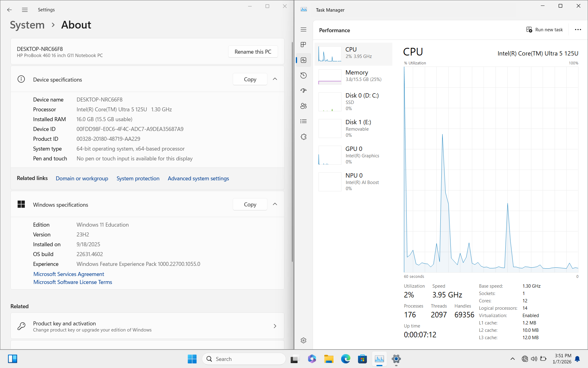Open Advanced system settings link

[x=198, y=178]
